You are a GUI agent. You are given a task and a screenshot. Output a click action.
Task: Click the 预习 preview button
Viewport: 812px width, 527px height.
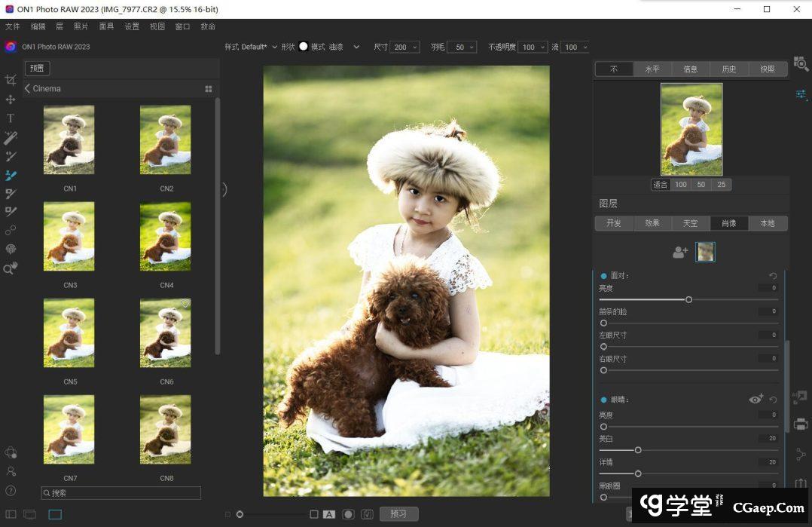click(x=398, y=514)
